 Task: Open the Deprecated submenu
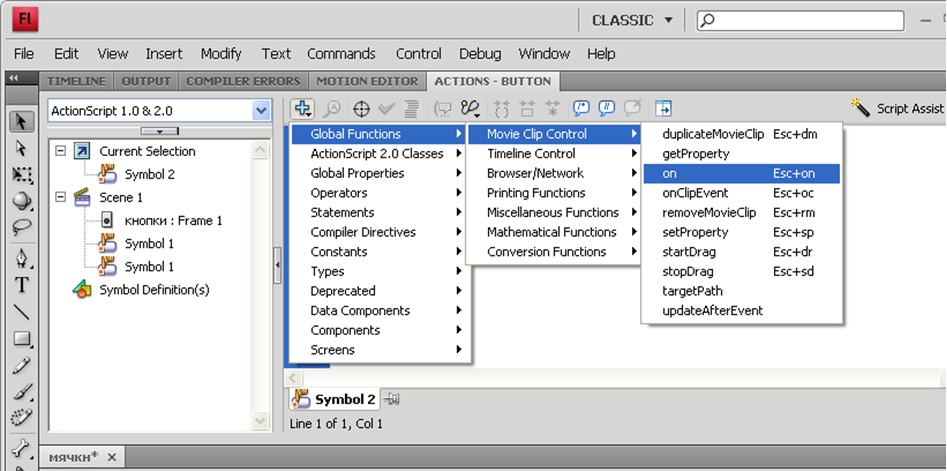[x=380, y=291]
